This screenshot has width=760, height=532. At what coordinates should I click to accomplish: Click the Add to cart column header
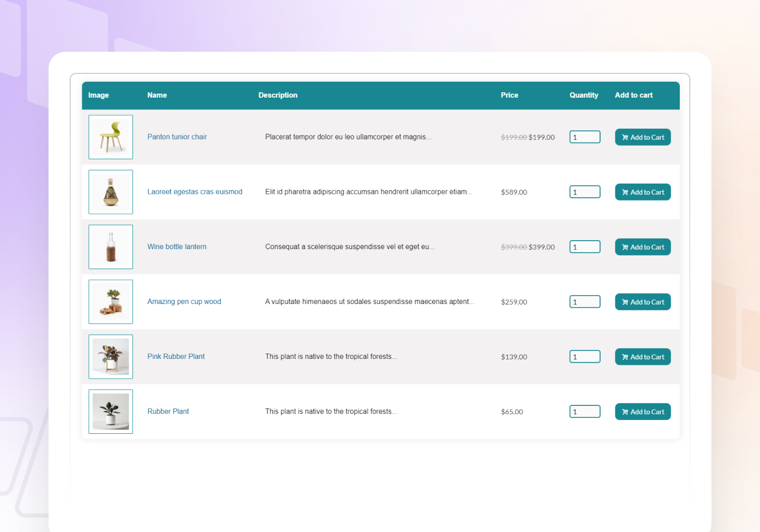(x=633, y=95)
